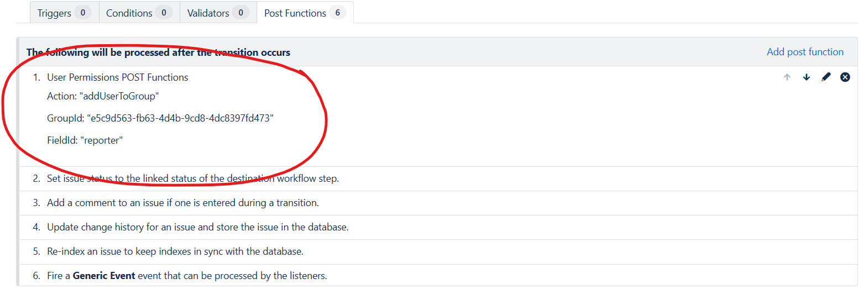868x305 pixels.
Task: Click the bold Generic Event text
Action: coord(104,276)
